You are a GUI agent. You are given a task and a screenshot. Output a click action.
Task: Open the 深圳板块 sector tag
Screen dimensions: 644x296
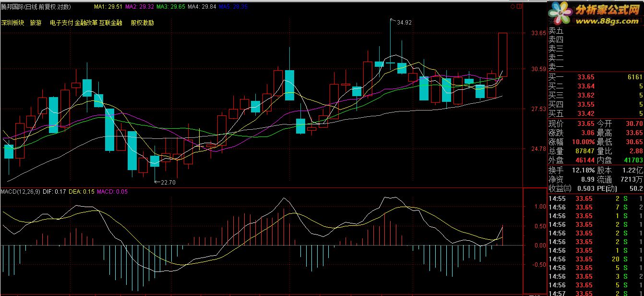point(12,23)
